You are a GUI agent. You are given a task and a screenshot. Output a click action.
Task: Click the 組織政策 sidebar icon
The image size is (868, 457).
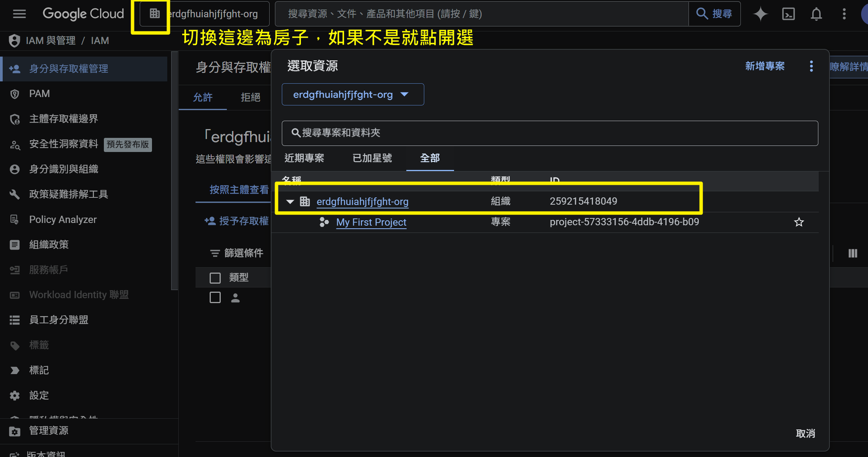pyautogui.click(x=14, y=244)
